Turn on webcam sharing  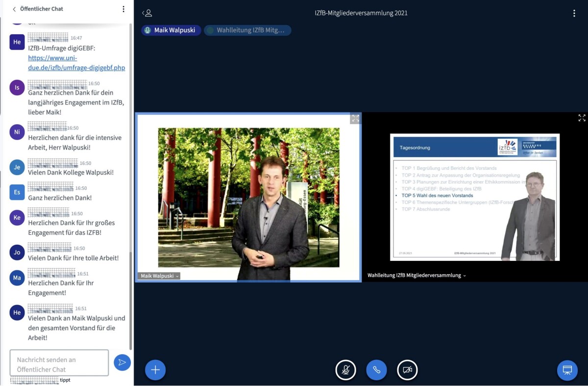click(407, 370)
